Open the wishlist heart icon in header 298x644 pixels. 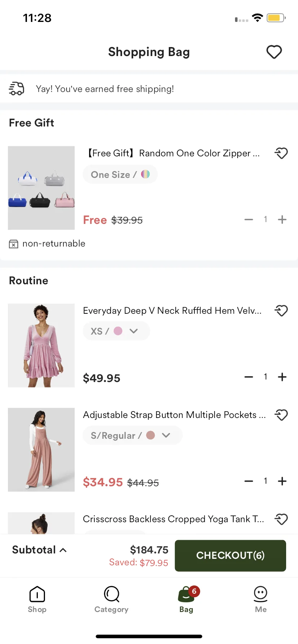coord(274,52)
